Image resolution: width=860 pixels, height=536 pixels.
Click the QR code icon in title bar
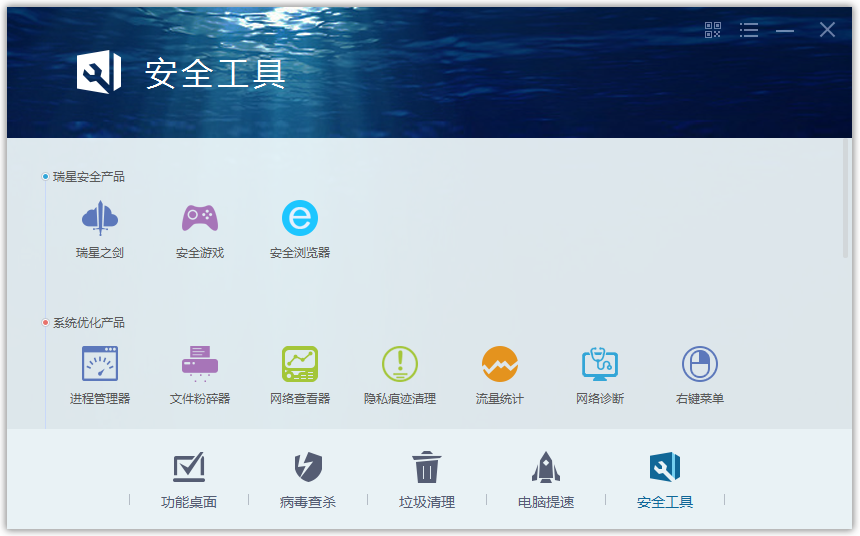[x=712, y=30]
